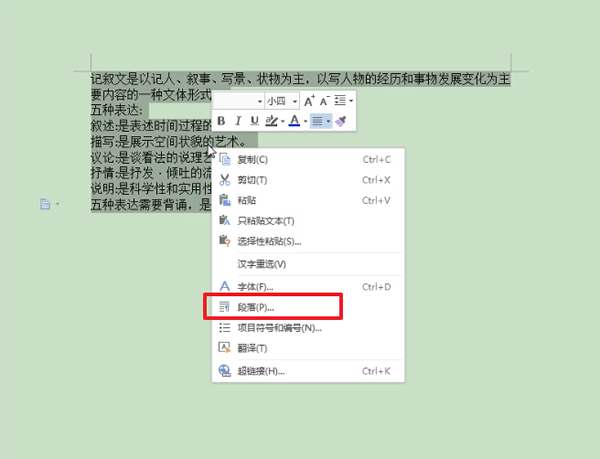
Task: Click the format painter brush icon
Action: coord(341,121)
